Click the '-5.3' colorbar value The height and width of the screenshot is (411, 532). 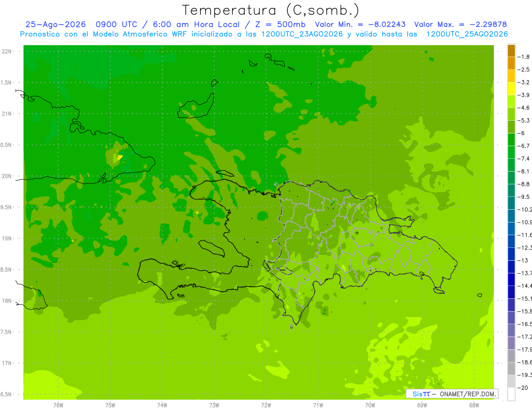[x=524, y=120]
